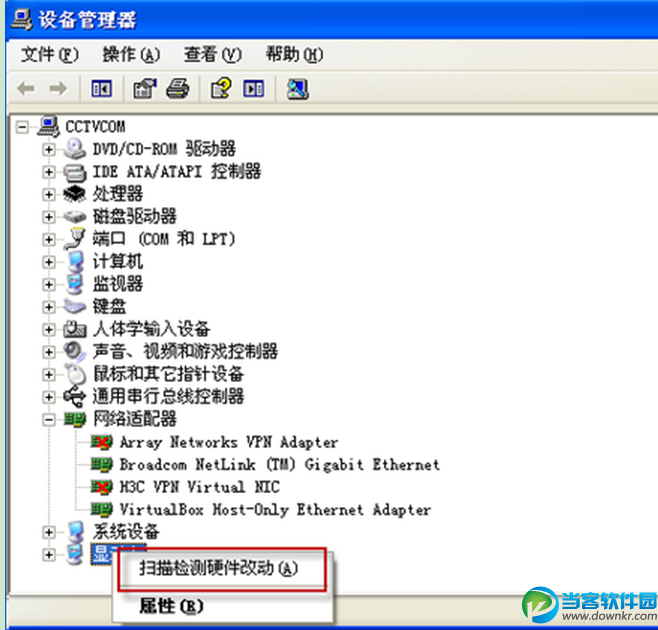Choose 属性(R) in context menu
The width and height of the screenshot is (658, 630).
(x=171, y=606)
